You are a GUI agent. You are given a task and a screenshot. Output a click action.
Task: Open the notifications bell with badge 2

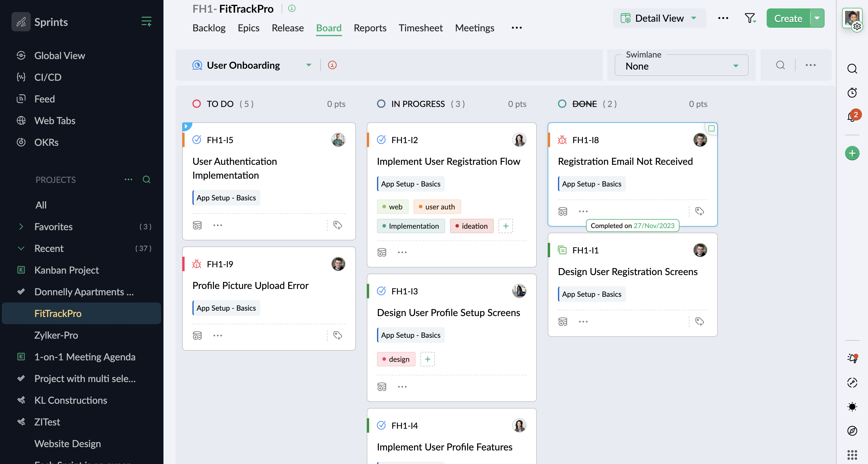(x=852, y=117)
